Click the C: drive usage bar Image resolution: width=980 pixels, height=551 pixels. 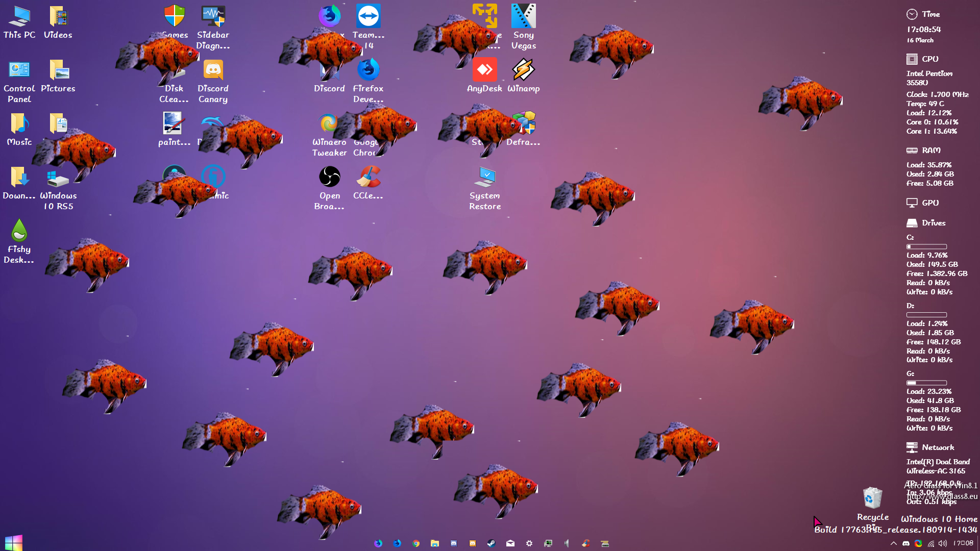[x=926, y=246]
